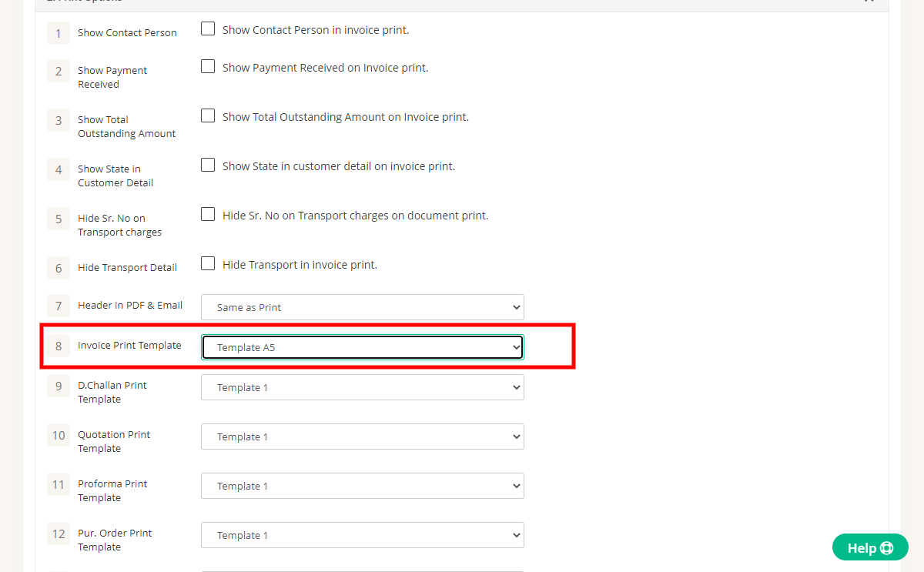Choose Proforma Print Template dropdown

pos(363,486)
